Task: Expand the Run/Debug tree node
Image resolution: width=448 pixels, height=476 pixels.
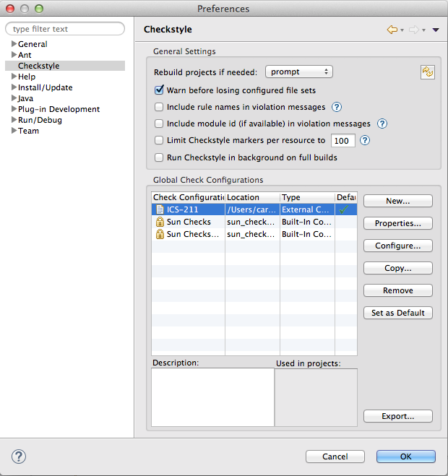Action: click(x=14, y=120)
